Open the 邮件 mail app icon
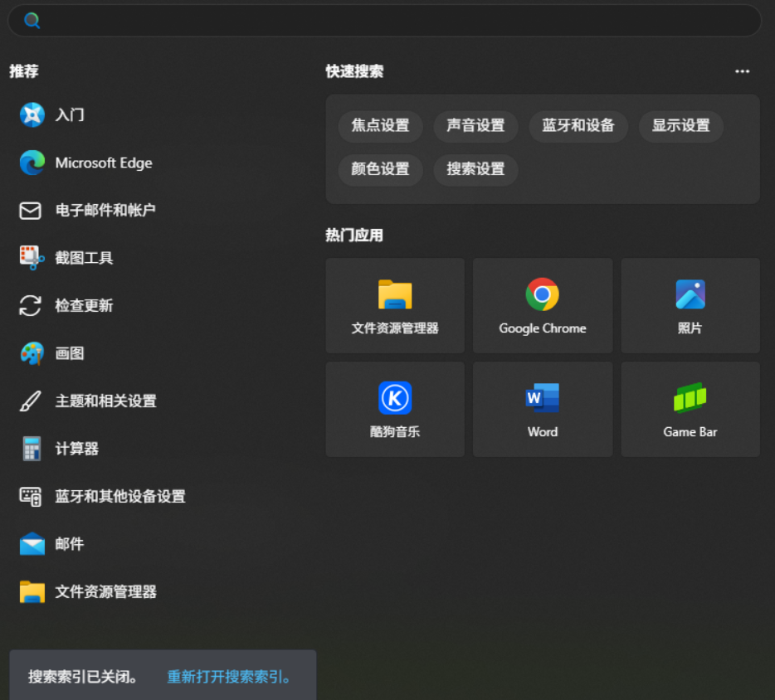This screenshot has width=775, height=700. [x=32, y=544]
